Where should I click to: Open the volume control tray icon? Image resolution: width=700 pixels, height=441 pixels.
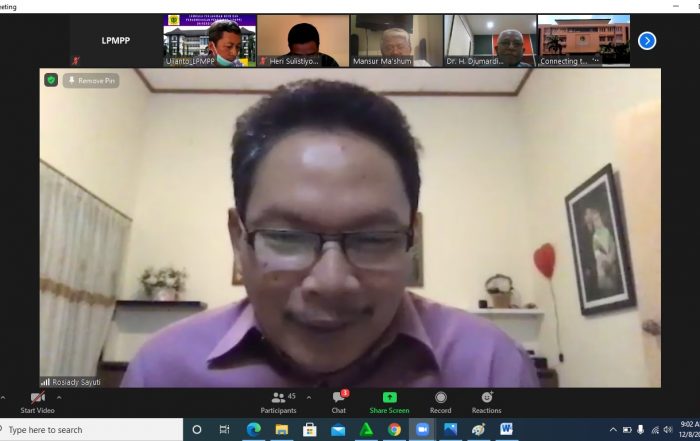tap(668, 430)
